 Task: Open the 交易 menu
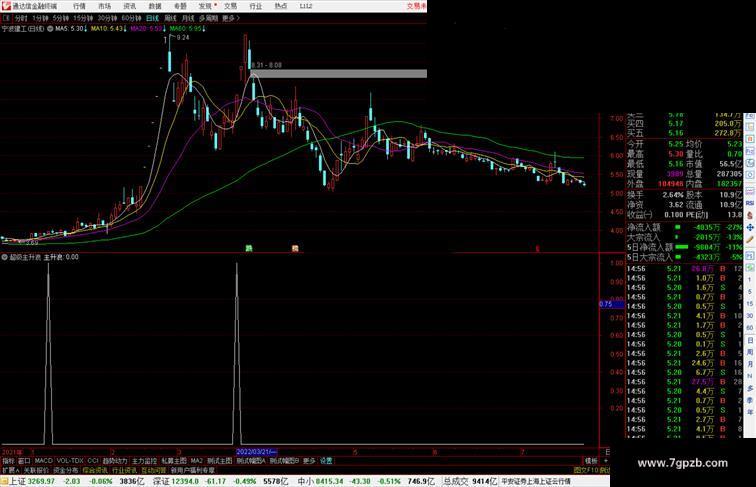pyautogui.click(x=230, y=6)
